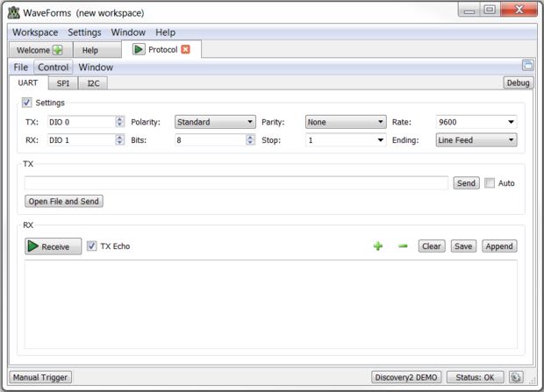
Task: Click the Status: OK button
Action: coord(475,377)
